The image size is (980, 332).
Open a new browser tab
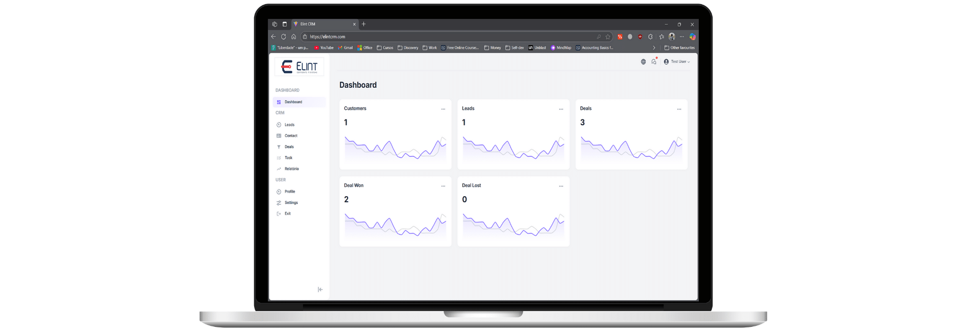point(364,24)
